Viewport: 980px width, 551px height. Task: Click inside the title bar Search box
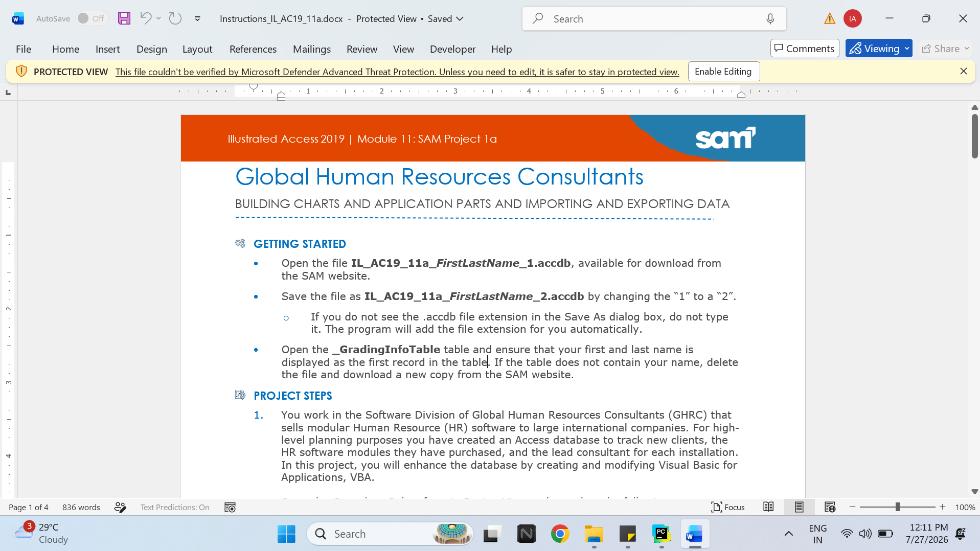point(654,19)
